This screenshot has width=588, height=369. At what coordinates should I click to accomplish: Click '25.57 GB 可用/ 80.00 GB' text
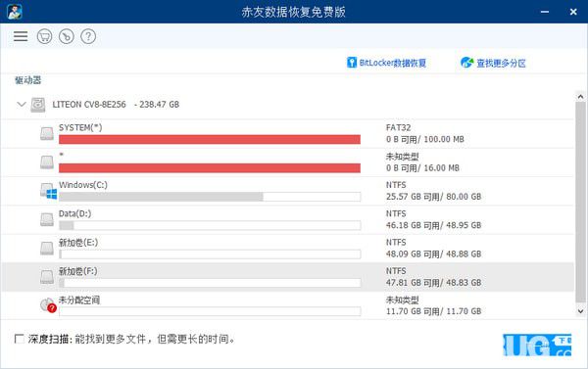click(433, 197)
